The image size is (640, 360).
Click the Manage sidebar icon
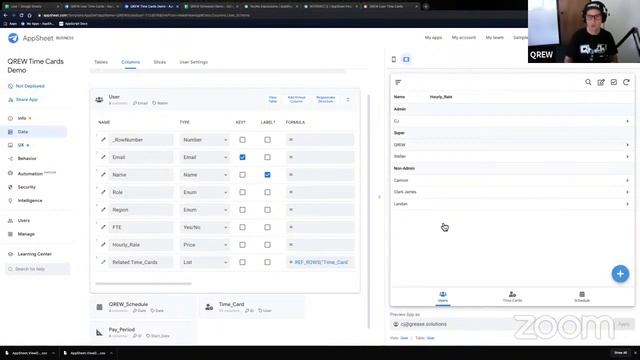[x=10, y=234]
